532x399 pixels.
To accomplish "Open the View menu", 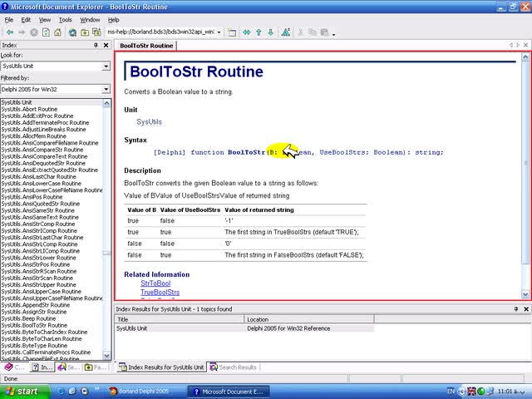I will pos(44,20).
